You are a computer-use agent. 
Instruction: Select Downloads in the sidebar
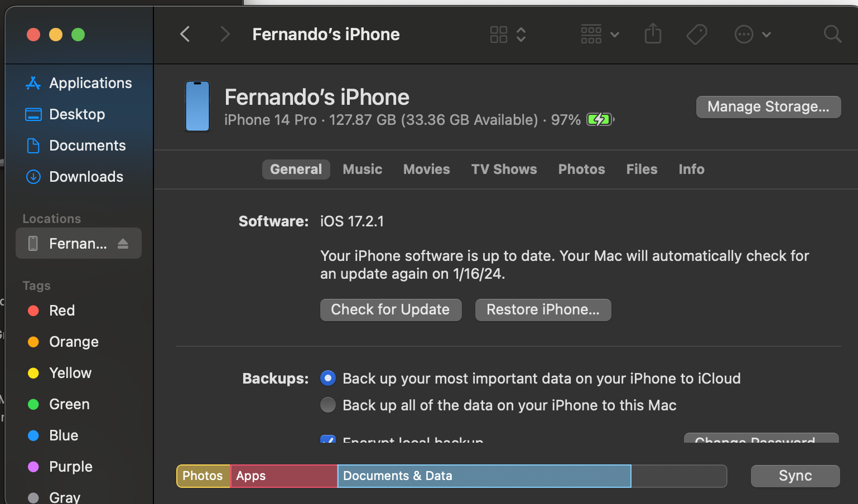tap(86, 177)
